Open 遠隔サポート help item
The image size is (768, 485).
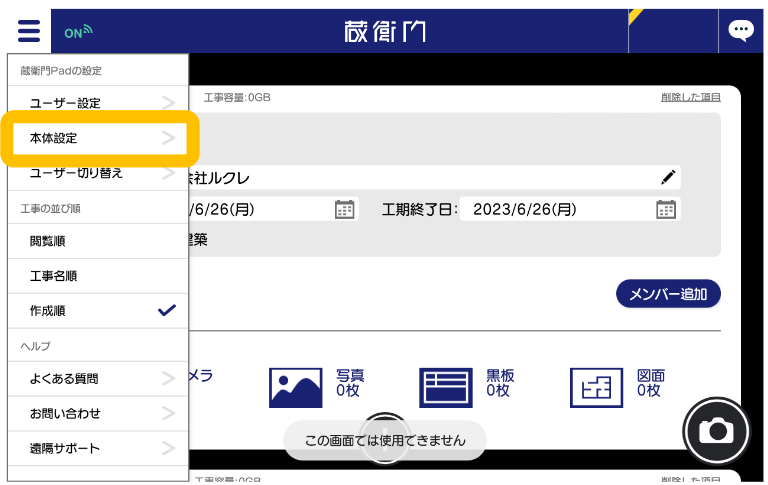98,448
